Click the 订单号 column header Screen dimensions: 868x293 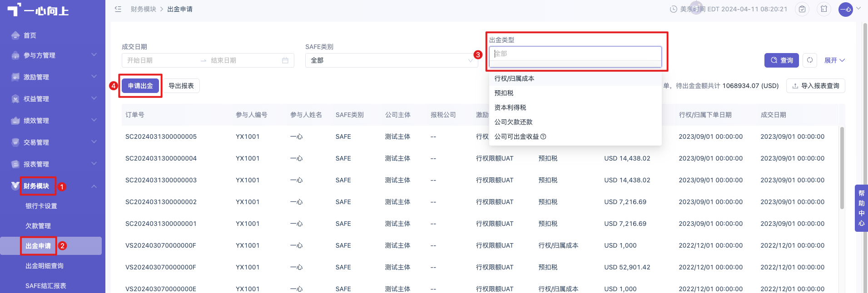(x=135, y=115)
